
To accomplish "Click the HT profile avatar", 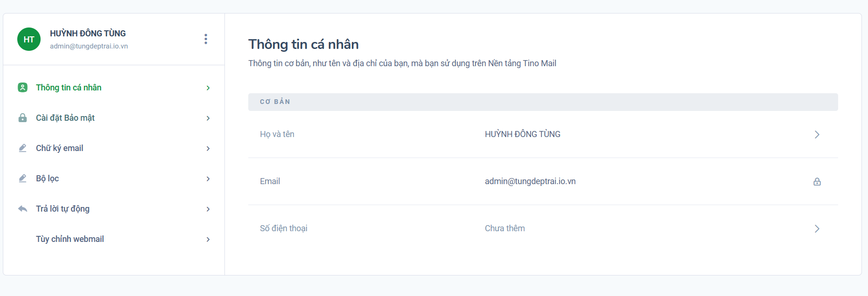I will (29, 39).
